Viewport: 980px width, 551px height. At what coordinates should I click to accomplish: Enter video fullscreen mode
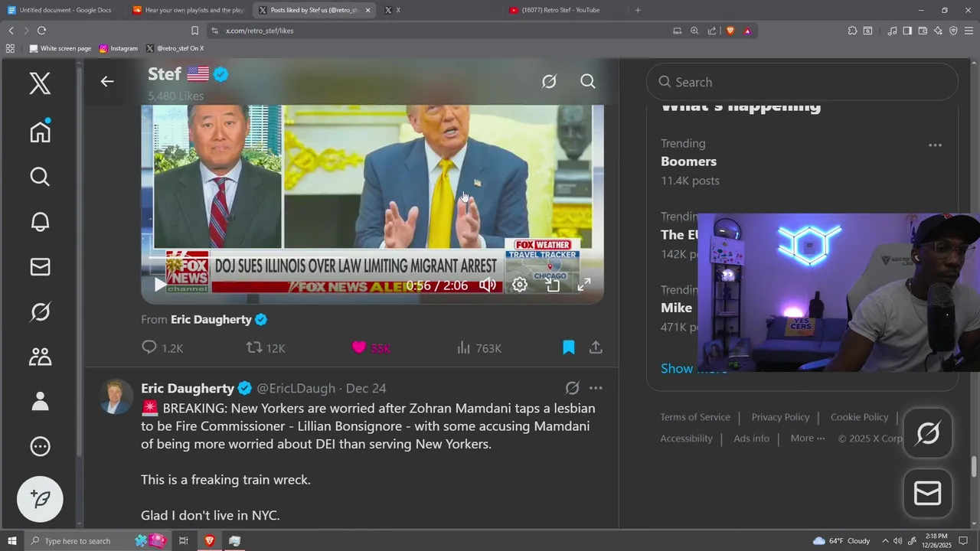[583, 285]
